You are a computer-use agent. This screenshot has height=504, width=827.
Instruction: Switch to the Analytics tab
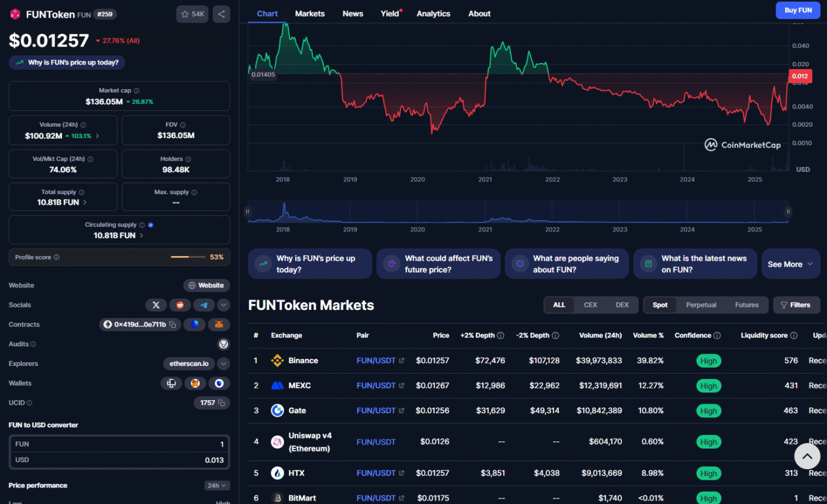click(x=433, y=14)
